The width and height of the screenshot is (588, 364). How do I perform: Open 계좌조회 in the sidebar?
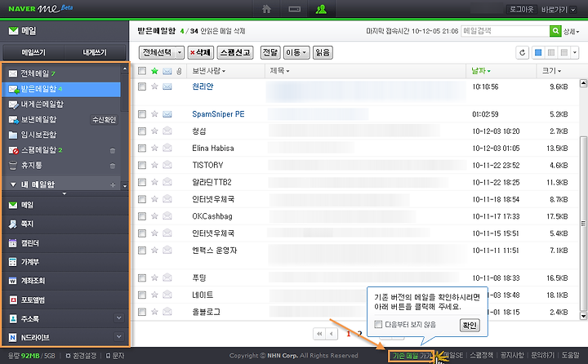pyautogui.click(x=65, y=281)
